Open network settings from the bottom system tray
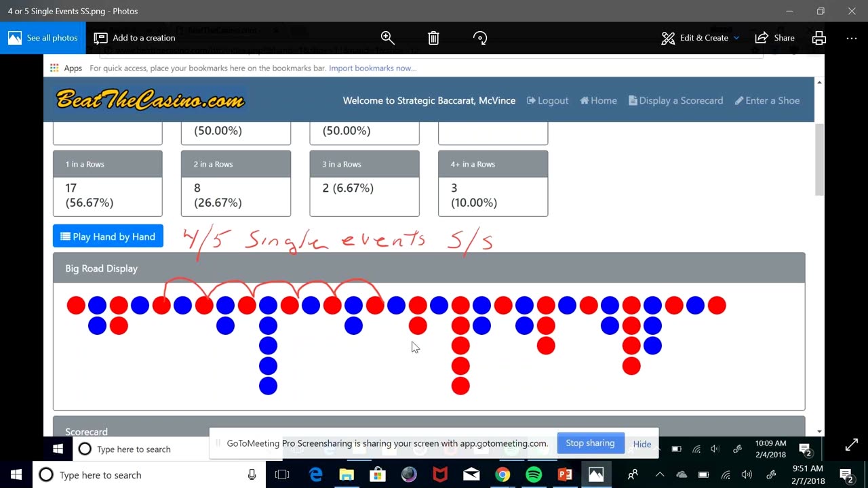This screenshot has width=868, height=488. (725, 474)
